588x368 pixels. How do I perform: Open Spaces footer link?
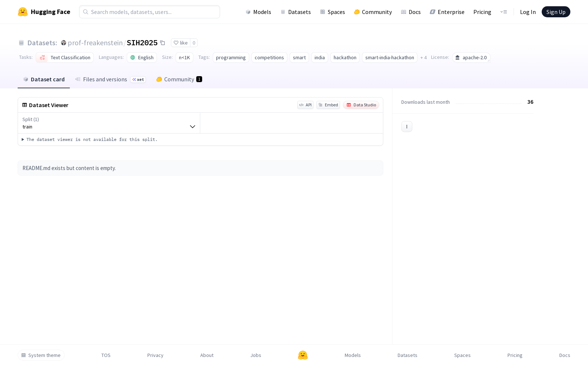462,355
